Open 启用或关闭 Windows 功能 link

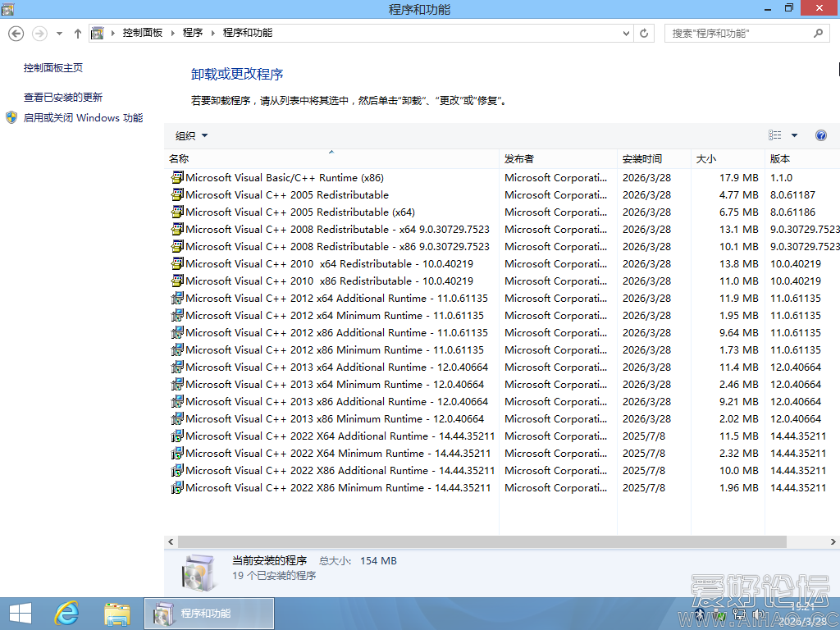tap(83, 118)
